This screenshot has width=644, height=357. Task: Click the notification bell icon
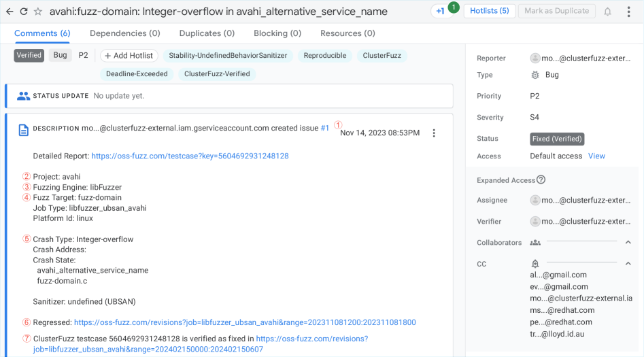click(607, 12)
